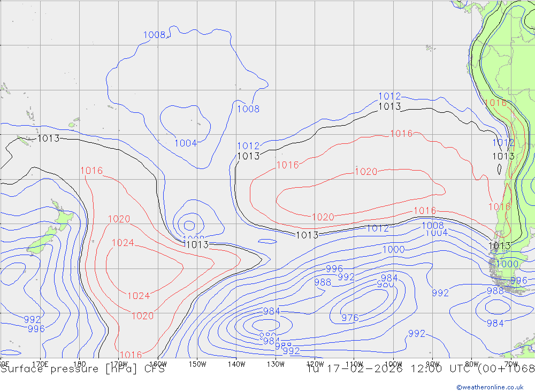
Task: Select the 90W longitude label
Action: click(x=433, y=364)
